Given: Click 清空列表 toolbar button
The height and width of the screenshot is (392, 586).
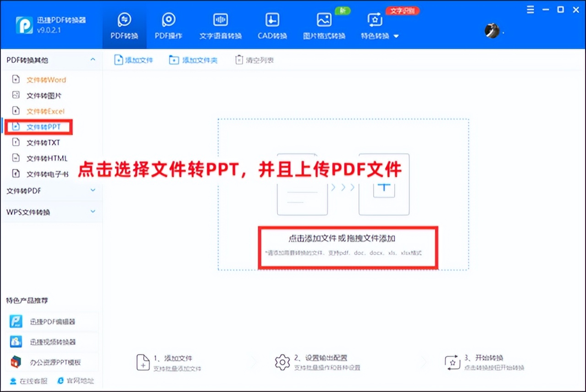Looking at the screenshot, I should pyautogui.click(x=255, y=60).
